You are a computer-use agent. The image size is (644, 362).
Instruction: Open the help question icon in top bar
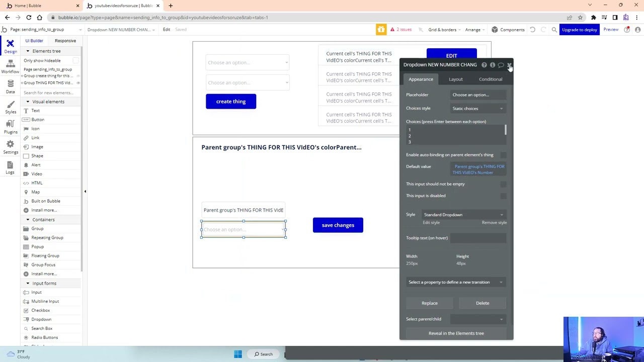tap(627, 30)
